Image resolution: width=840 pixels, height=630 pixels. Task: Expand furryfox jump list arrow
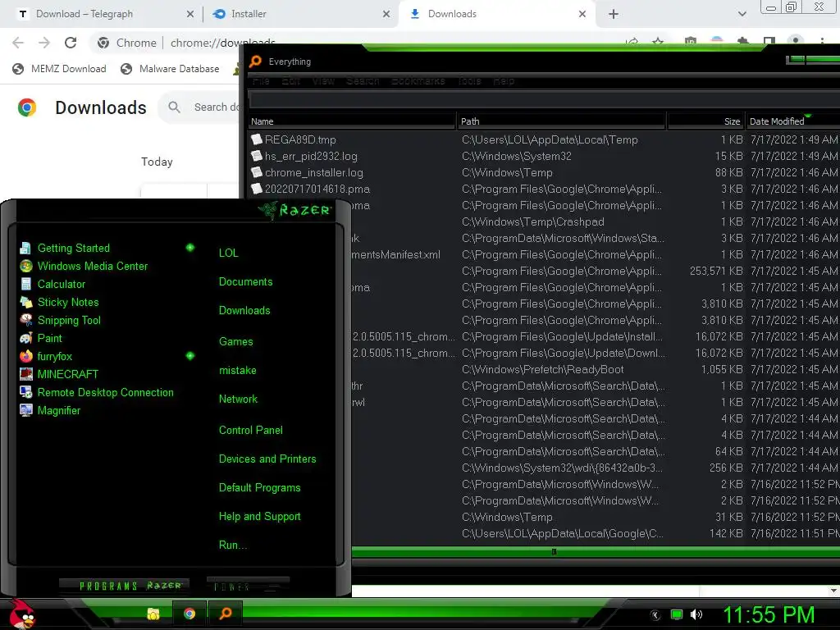click(190, 356)
